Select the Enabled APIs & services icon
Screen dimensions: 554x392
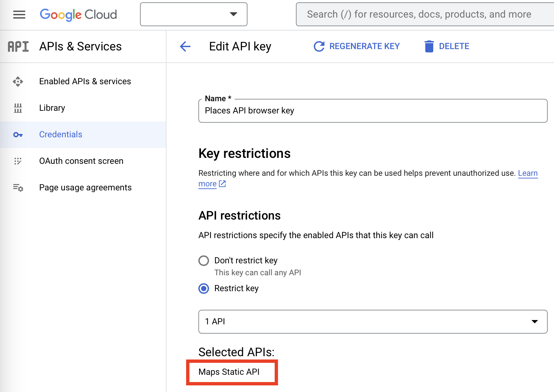[18, 81]
